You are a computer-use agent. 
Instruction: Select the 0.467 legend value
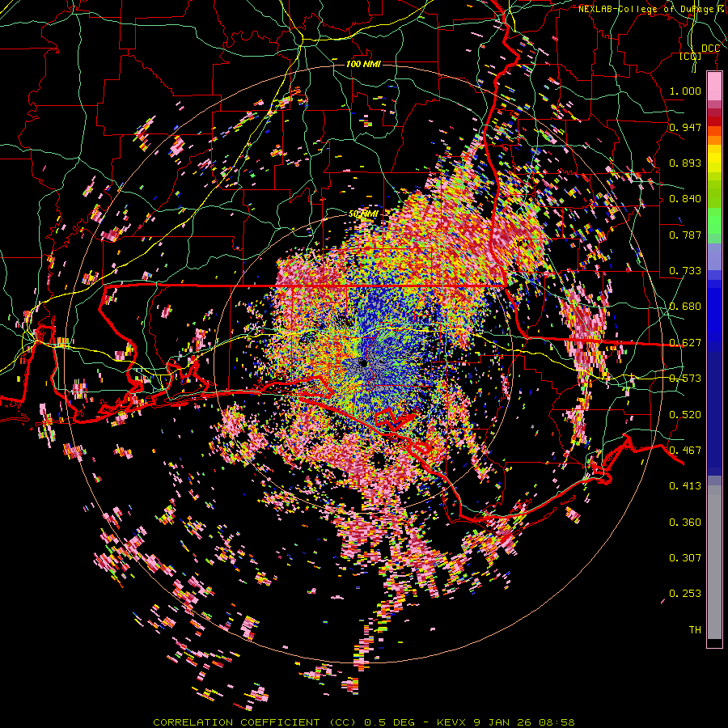[x=685, y=450]
